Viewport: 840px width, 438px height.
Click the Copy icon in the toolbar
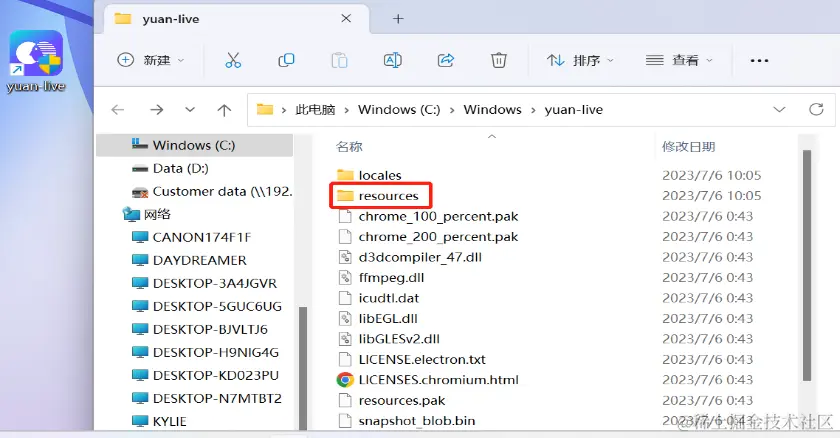pyautogui.click(x=286, y=60)
